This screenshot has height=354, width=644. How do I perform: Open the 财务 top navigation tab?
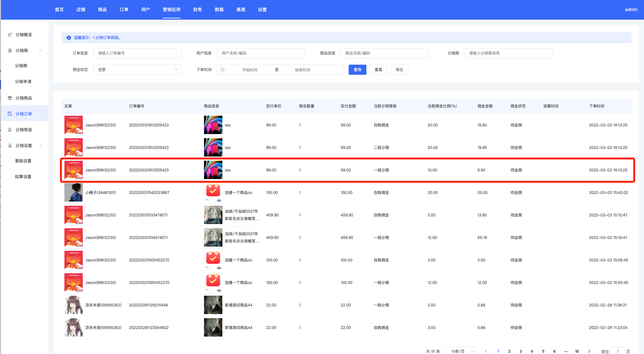coord(197,10)
